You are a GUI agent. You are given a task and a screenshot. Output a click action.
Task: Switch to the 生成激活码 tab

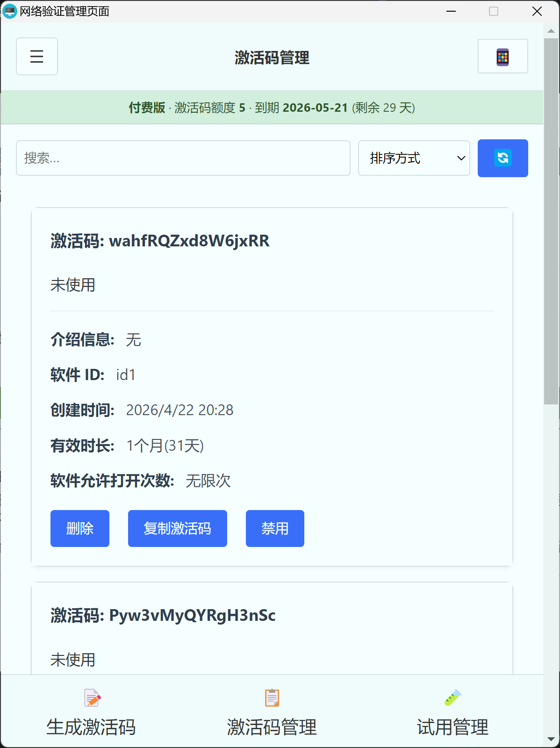[x=91, y=713]
